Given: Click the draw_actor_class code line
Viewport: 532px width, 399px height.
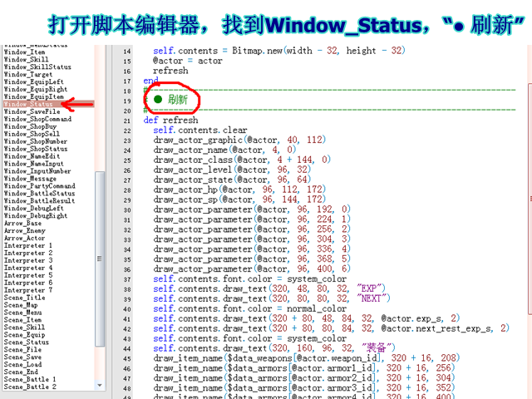Looking at the screenshot, I should [x=242, y=160].
